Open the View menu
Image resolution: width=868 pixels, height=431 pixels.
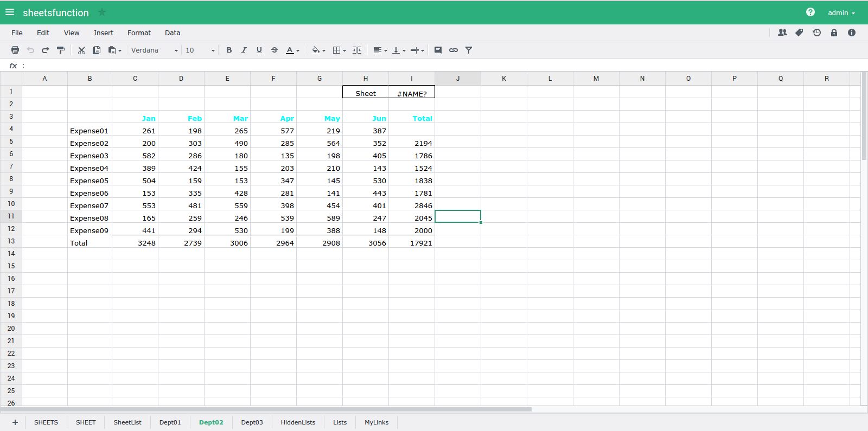click(72, 33)
